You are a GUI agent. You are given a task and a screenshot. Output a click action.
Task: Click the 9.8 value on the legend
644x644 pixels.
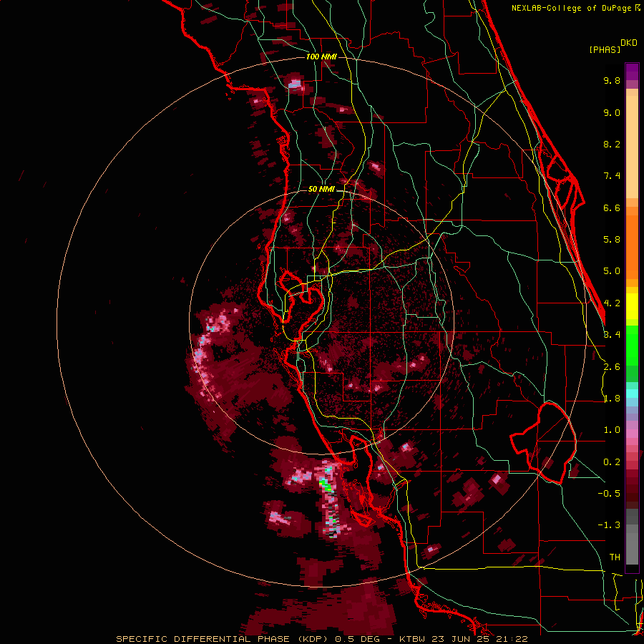tap(612, 80)
